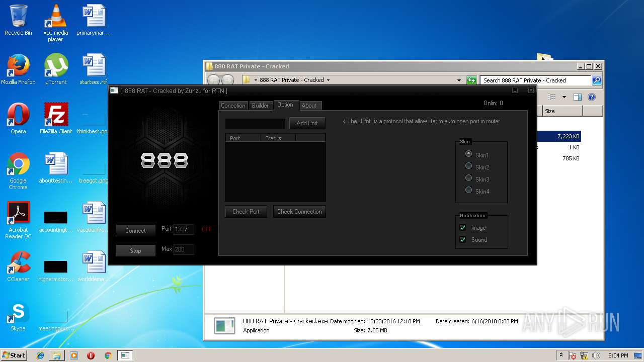Switch to the Conection tab

click(233, 106)
